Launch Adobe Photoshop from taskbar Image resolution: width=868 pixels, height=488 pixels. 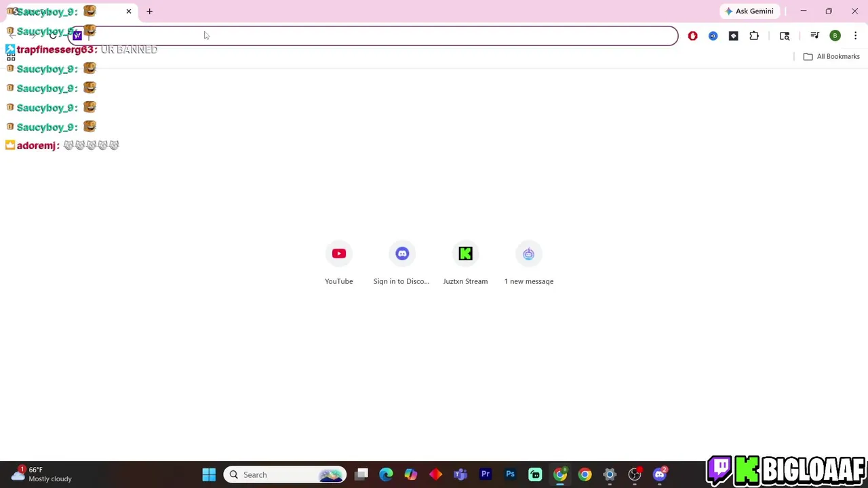coord(510,474)
